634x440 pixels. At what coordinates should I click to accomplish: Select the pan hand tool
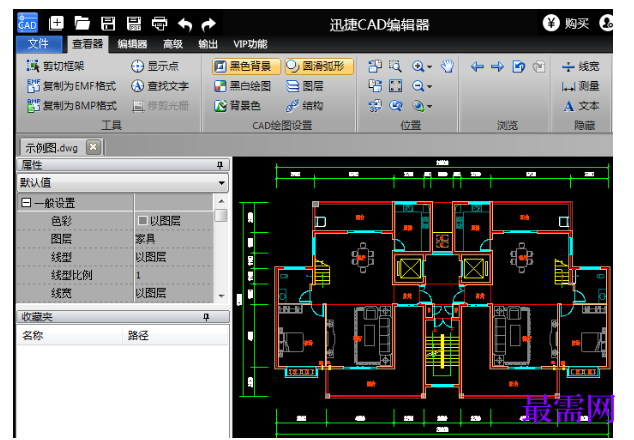click(447, 66)
